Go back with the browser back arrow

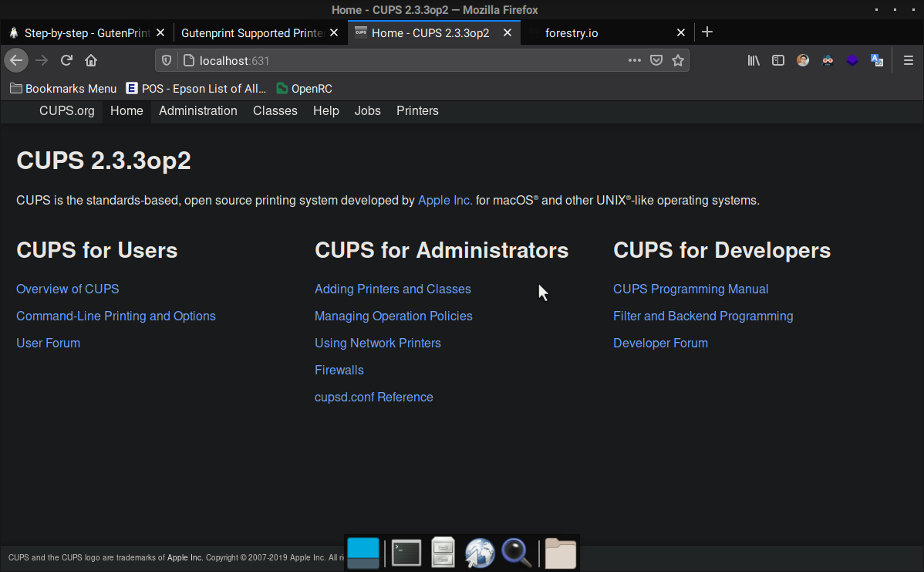pyautogui.click(x=16, y=60)
